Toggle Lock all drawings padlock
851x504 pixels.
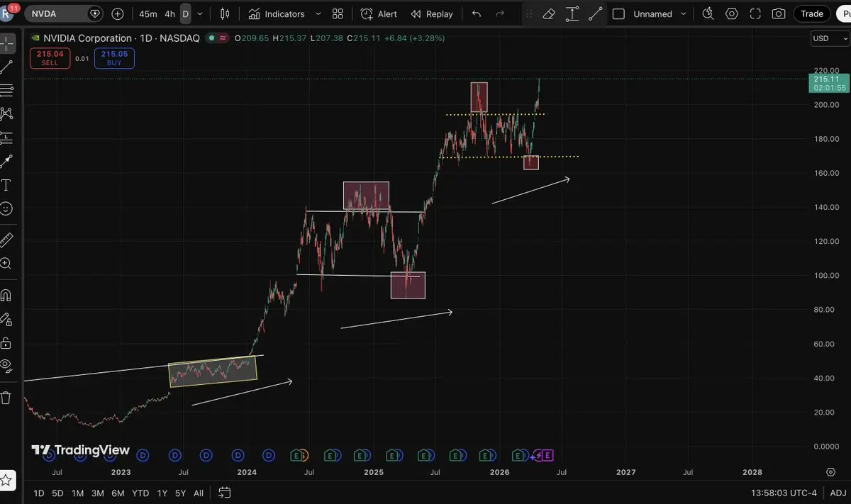6,342
